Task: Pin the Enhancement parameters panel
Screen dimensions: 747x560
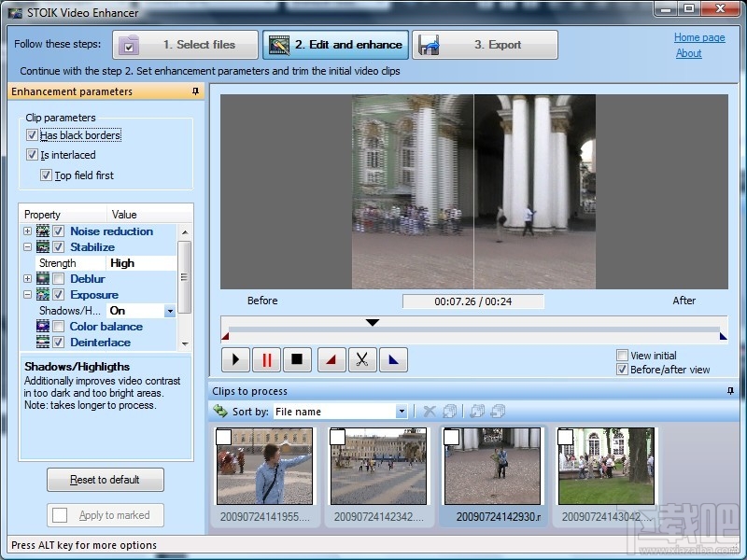Action: (x=196, y=91)
